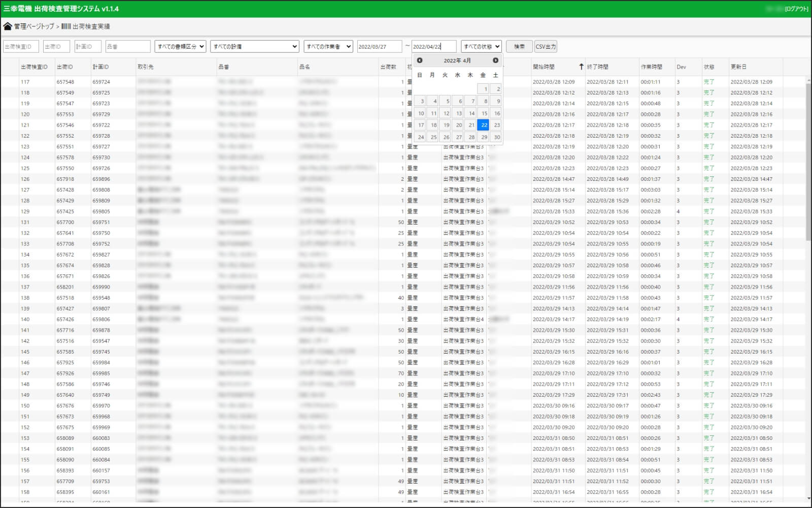
Task: Click end time 2022/03/31 08:53 in row 154
Action: click(607, 449)
